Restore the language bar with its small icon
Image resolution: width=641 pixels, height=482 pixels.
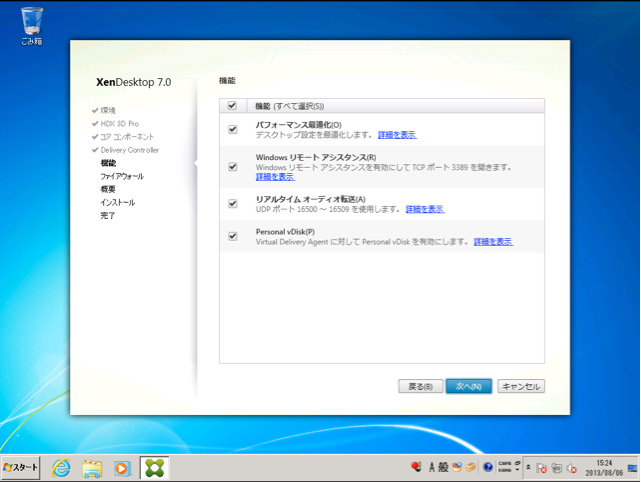(x=518, y=463)
